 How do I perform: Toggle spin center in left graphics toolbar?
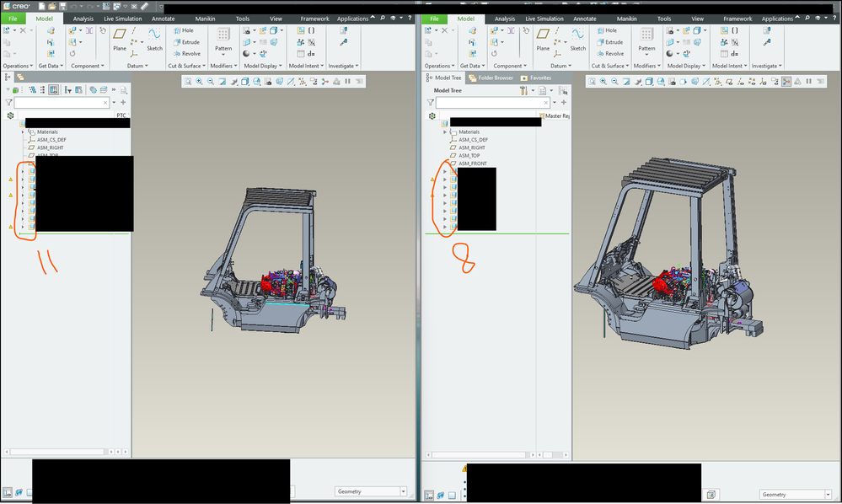pos(324,82)
